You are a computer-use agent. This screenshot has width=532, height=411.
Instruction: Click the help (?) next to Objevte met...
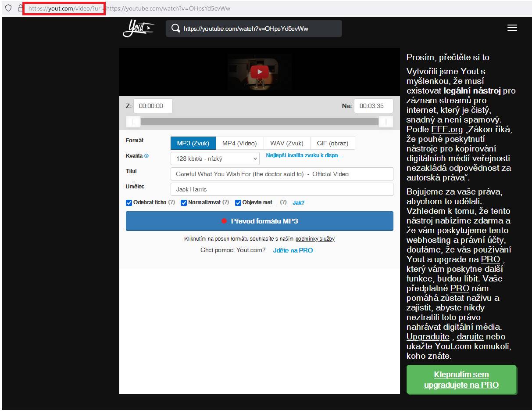[283, 202]
